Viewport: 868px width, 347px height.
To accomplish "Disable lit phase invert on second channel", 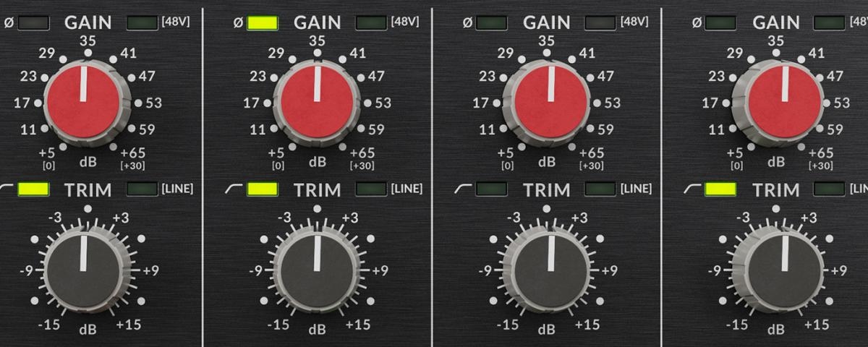I will [263, 22].
